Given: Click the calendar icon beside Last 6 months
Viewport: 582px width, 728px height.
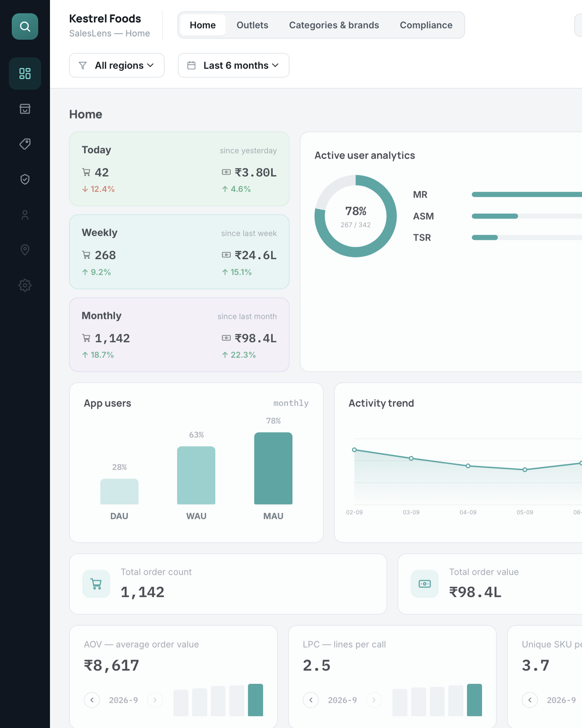Looking at the screenshot, I should pos(192,65).
